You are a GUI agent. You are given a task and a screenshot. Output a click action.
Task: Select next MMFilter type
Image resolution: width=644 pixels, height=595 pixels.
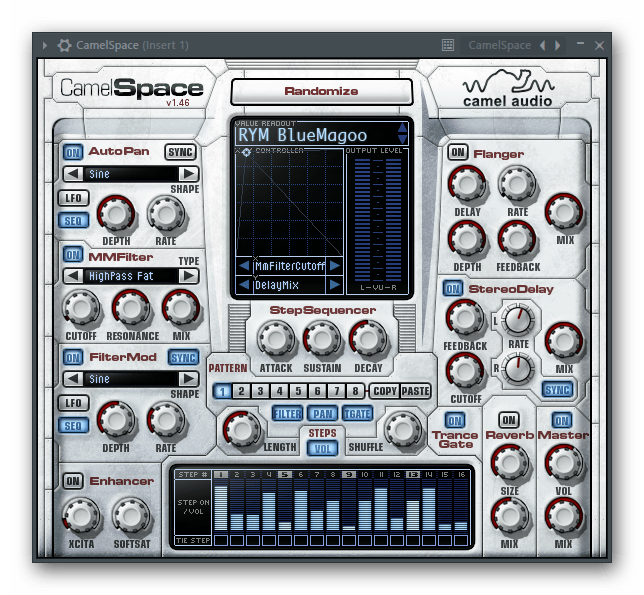pos(189,276)
